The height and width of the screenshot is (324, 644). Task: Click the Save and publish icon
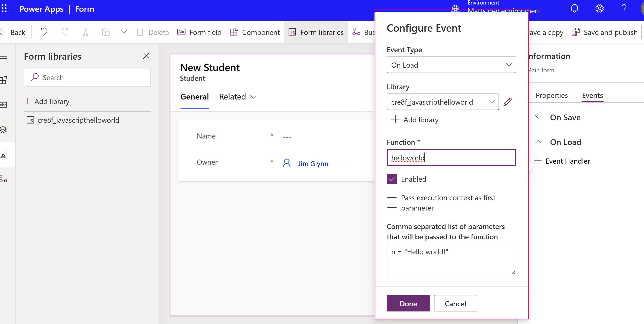576,32
